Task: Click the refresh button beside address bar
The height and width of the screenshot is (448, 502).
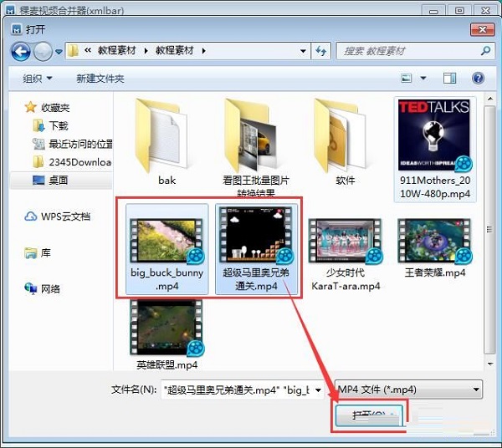Action: point(321,51)
